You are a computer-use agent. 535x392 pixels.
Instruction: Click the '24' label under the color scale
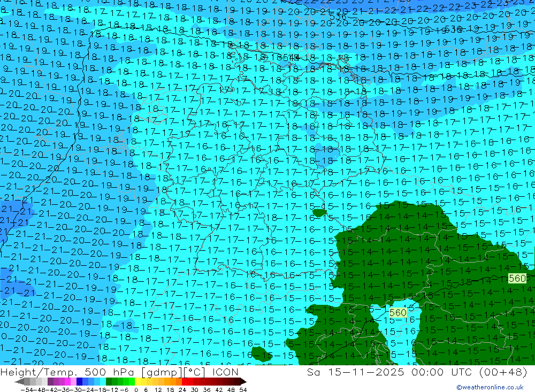182,390
